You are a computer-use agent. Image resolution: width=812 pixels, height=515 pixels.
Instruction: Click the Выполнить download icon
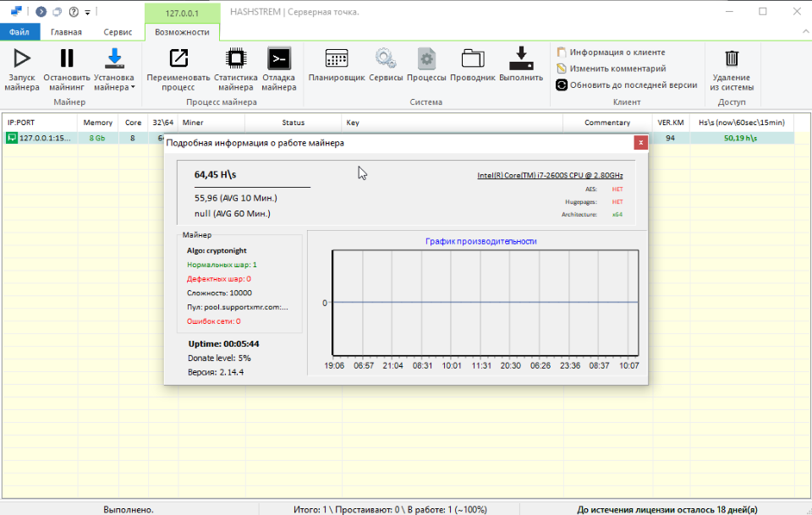[521, 58]
